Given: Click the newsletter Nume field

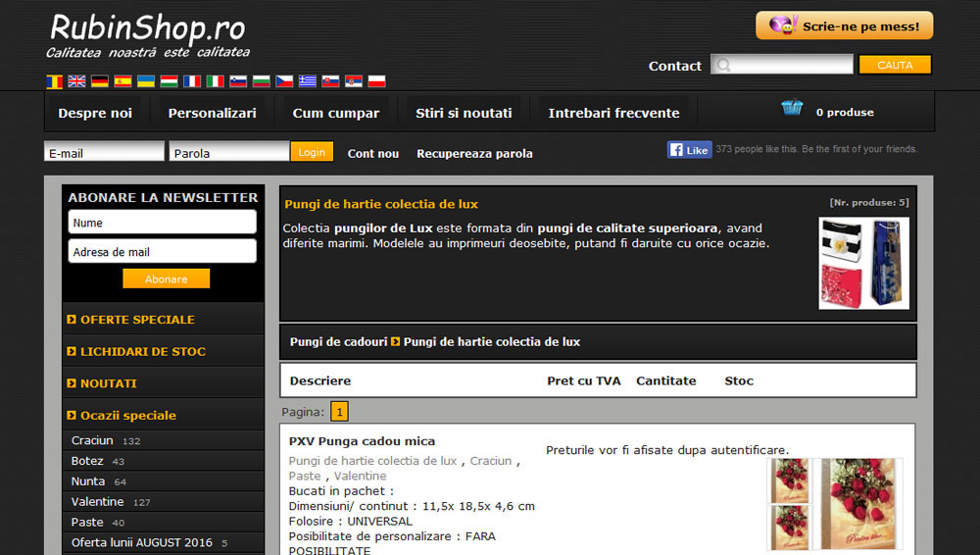Looking at the screenshot, I should 163,223.
